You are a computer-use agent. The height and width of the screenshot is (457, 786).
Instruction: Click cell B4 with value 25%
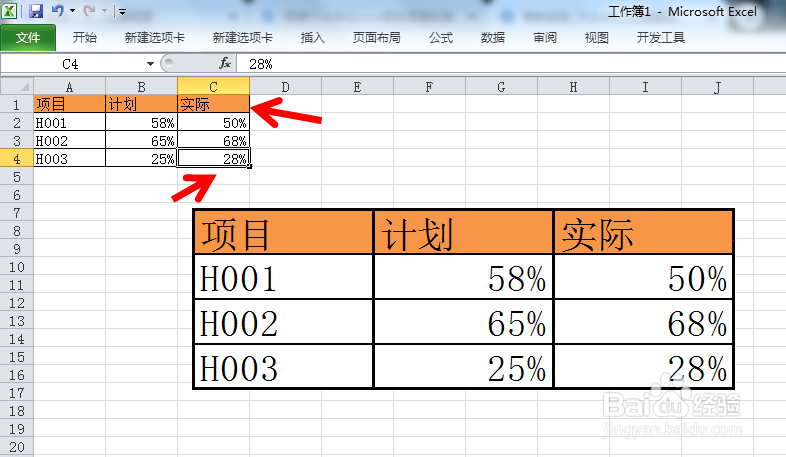tap(141, 159)
